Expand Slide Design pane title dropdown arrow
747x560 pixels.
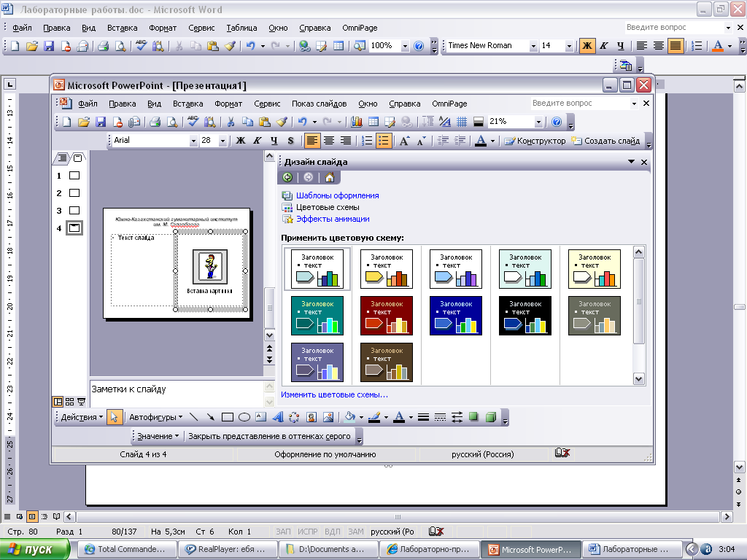631,162
